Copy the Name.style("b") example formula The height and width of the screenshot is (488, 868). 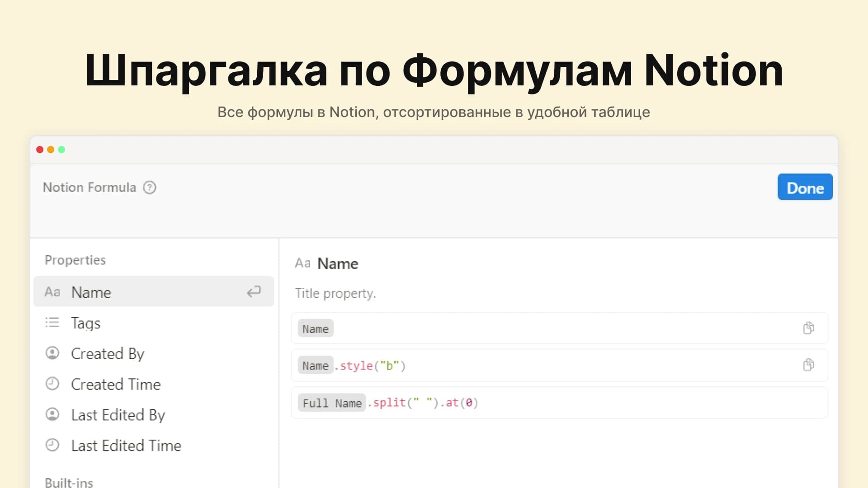pyautogui.click(x=808, y=365)
